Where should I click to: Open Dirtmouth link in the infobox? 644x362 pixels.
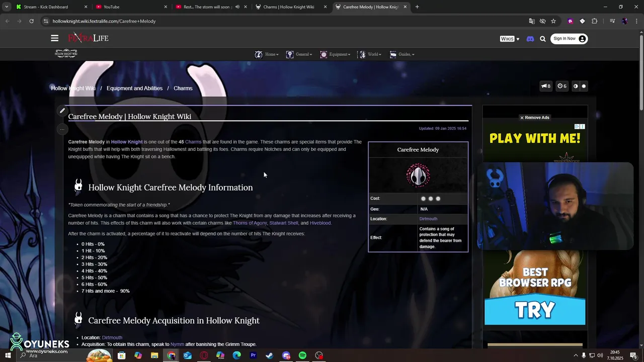tap(428, 219)
